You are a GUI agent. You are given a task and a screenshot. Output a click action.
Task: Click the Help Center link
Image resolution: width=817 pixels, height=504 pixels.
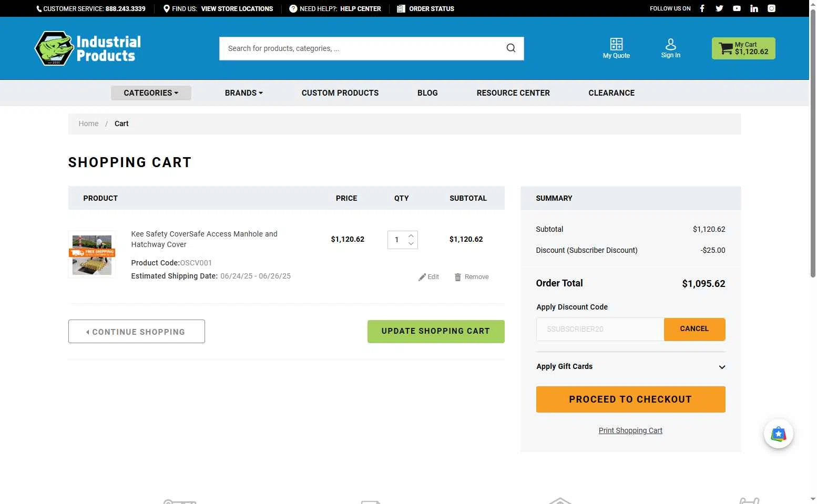pos(361,9)
